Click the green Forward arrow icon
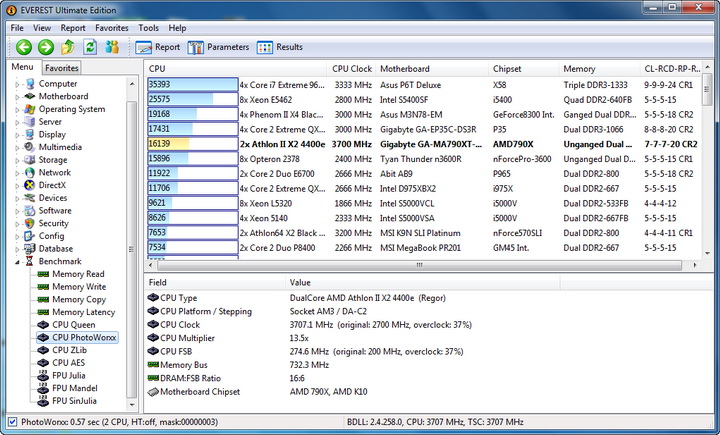Screen dimensions: 720x435 45,47
